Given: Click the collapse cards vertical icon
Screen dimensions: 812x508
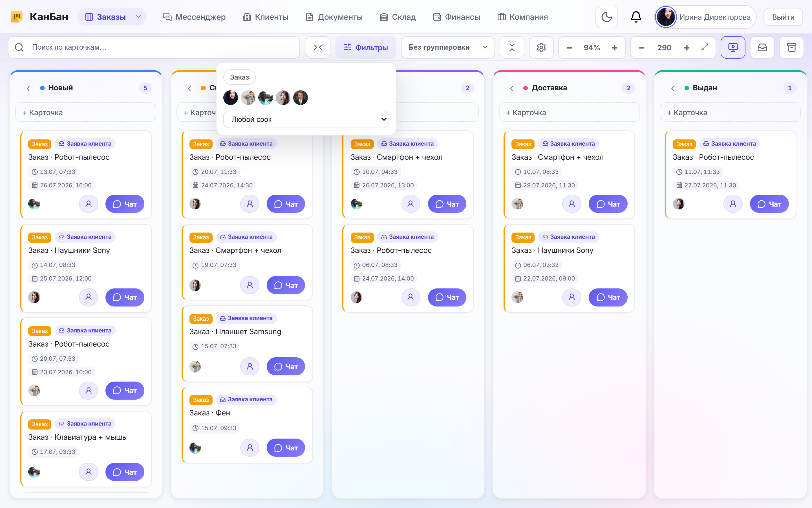Looking at the screenshot, I should coord(512,47).
